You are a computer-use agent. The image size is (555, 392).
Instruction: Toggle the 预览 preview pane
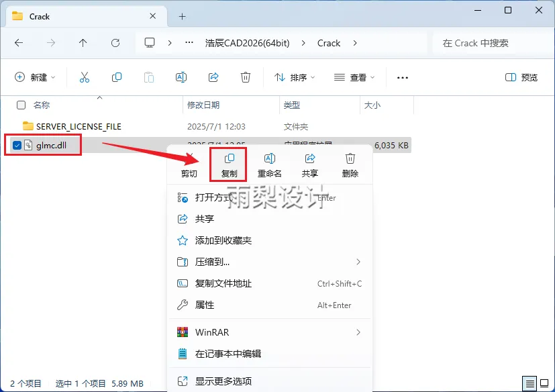coord(521,77)
